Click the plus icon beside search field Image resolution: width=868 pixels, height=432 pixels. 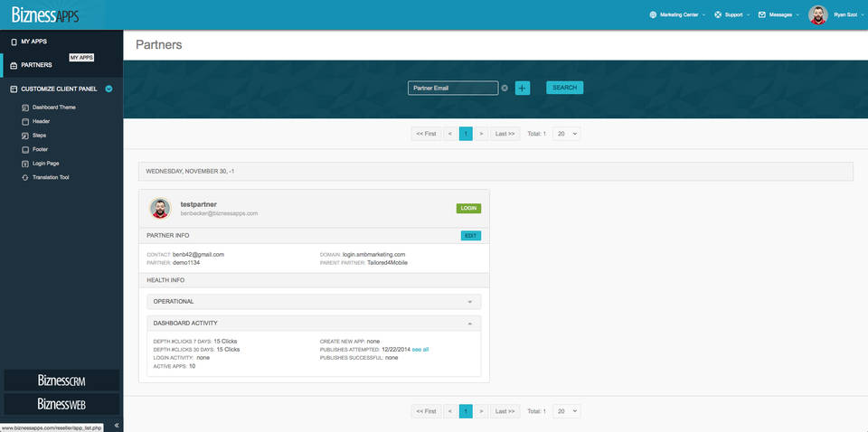(x=523, y=88)
